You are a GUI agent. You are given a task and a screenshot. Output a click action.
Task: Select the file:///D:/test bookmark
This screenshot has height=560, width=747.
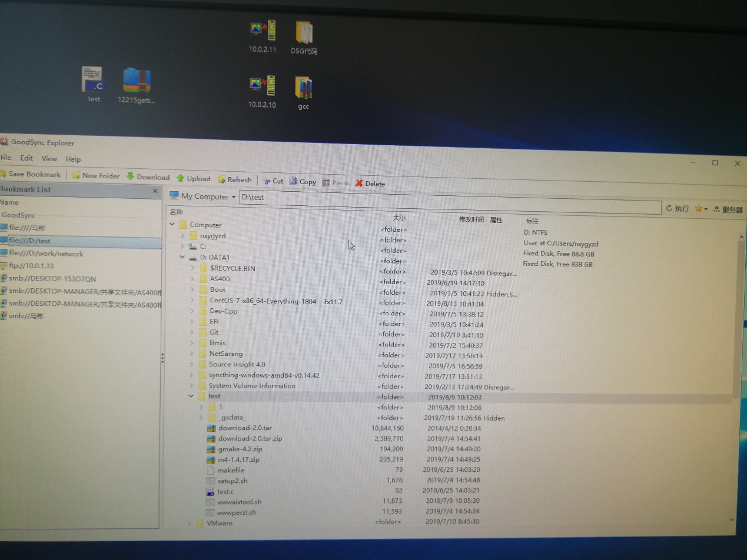point(81,241)
